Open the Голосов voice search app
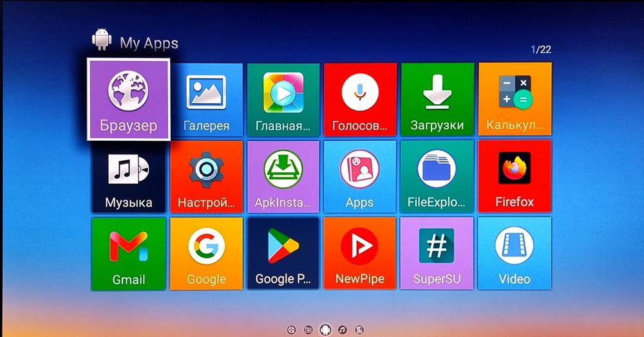 (360, 100)
